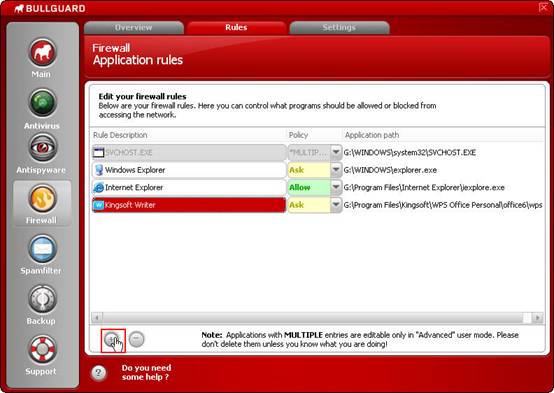Click the question mark help icon
This screenshot has width=554, height=393.
99,373
